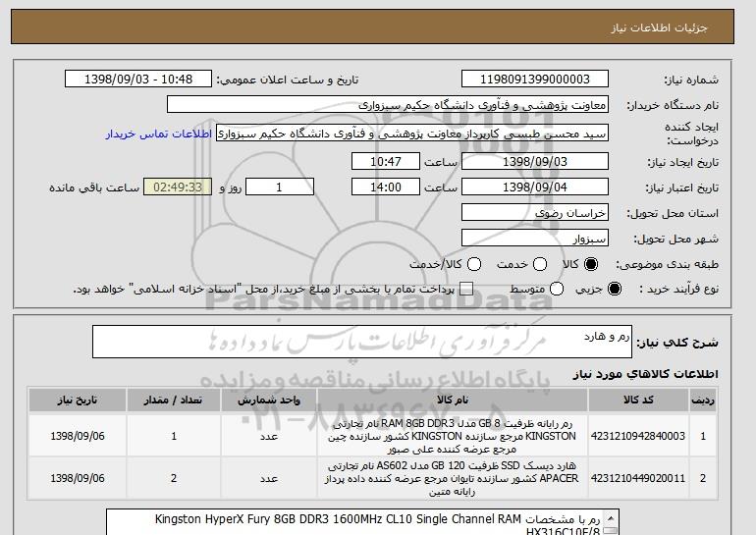Screen dimensions: 756x535
Task: Tick the اسناد خزانه اسلامی payment checkbox
Action: (x=466, y=289)
